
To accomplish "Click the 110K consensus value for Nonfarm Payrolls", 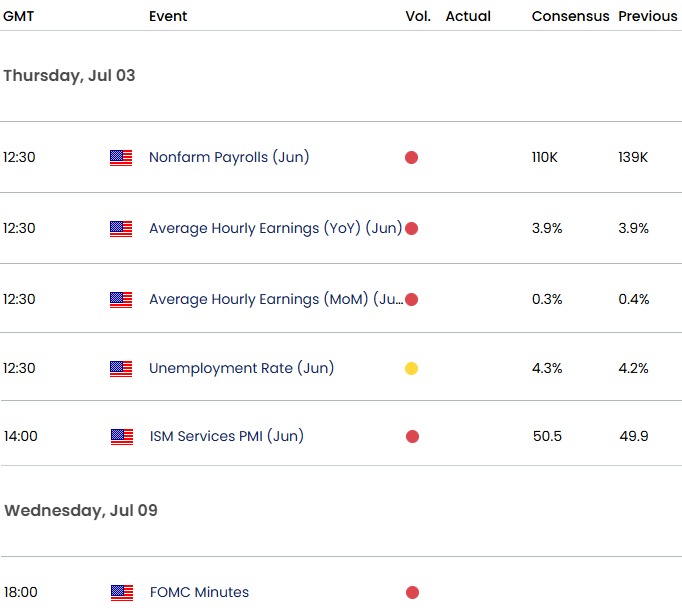I will 547,158.
